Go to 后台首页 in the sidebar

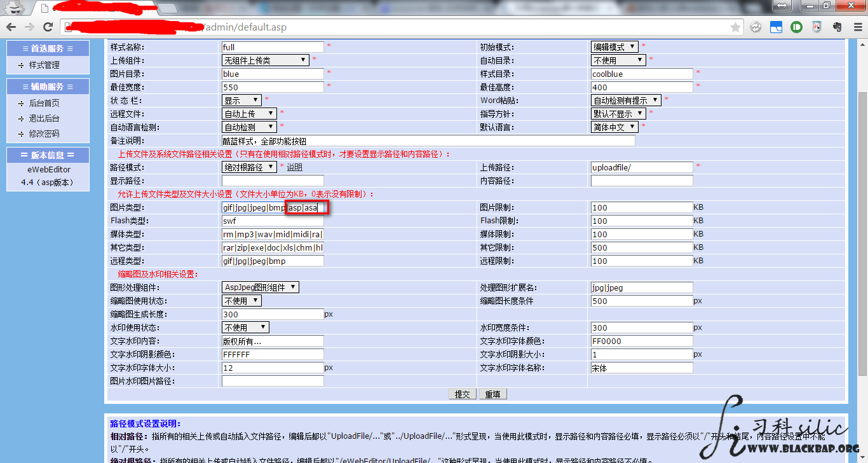(x=44, y=103)
